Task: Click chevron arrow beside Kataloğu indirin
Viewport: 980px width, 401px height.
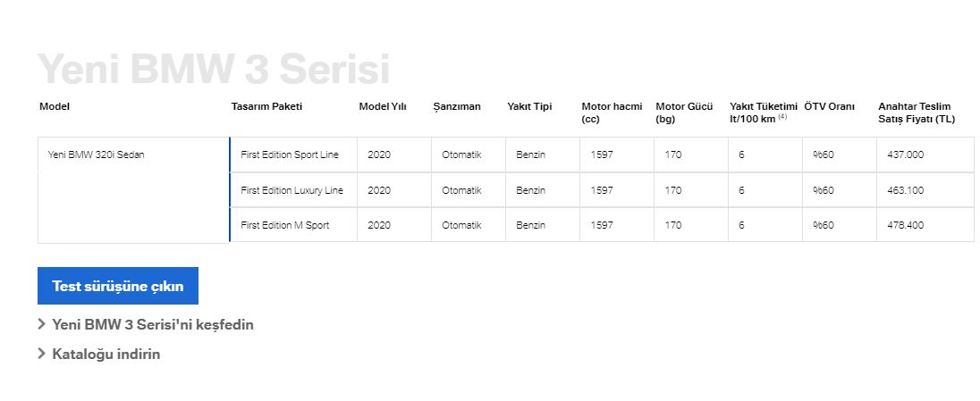Action: (42, 354)
